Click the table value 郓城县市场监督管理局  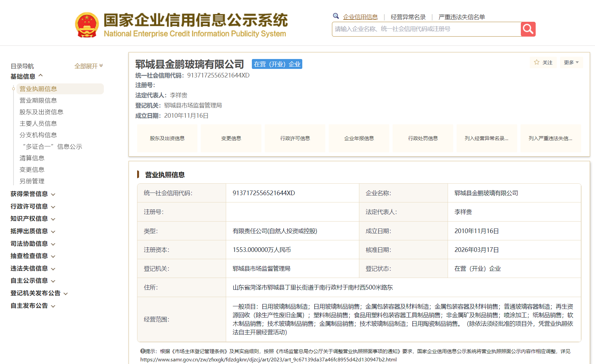click(261, 268)
